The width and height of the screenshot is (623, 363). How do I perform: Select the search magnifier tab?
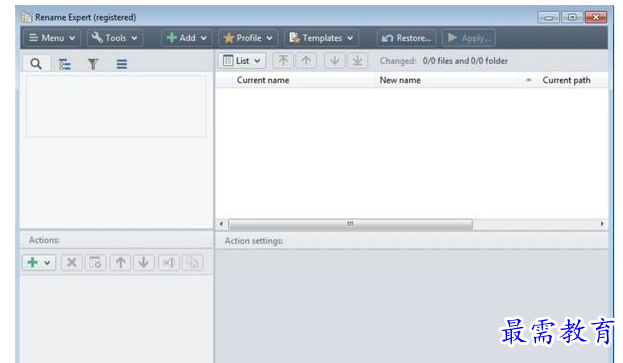pos(36,64)
